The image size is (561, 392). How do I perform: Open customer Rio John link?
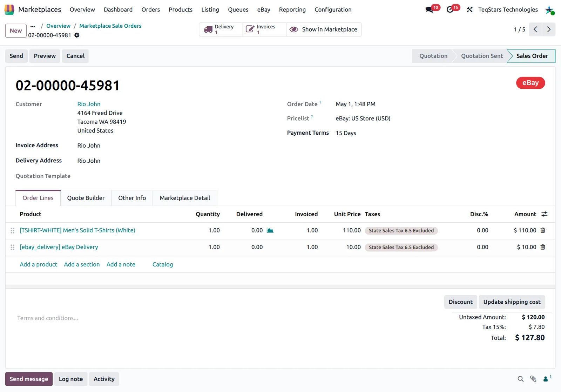[x=89, y=104]
